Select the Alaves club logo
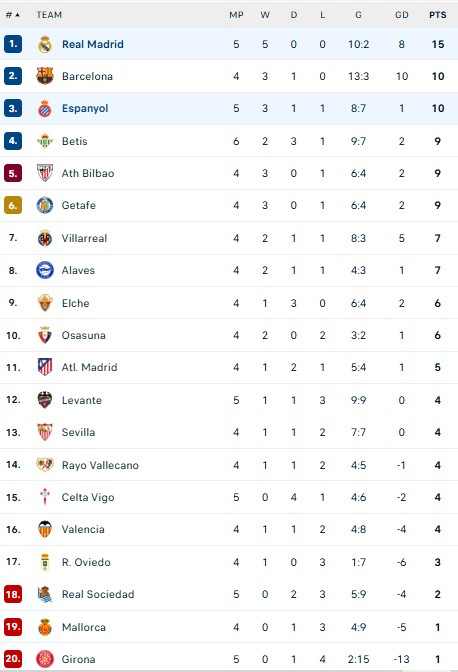 [x=45, y=270]
